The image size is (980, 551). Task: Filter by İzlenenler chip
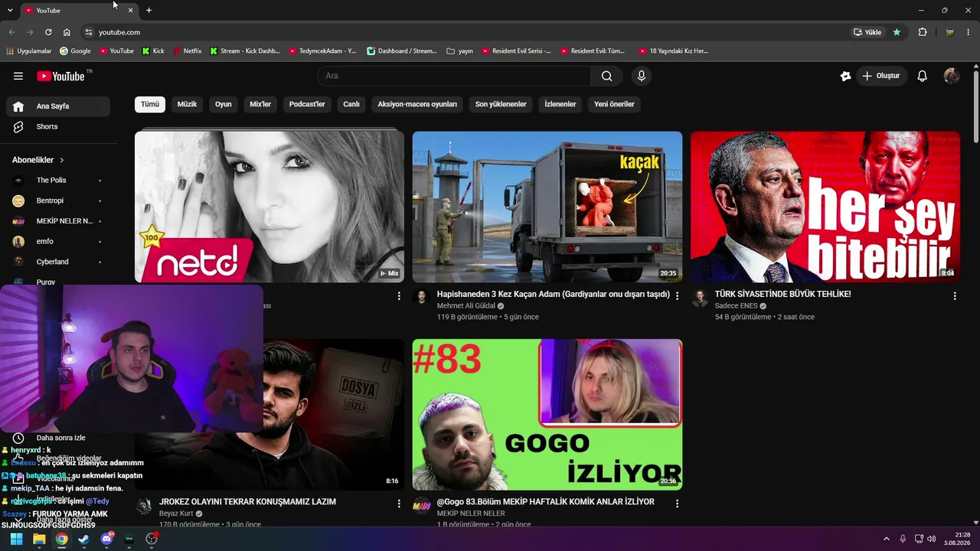tap(560, 104)
